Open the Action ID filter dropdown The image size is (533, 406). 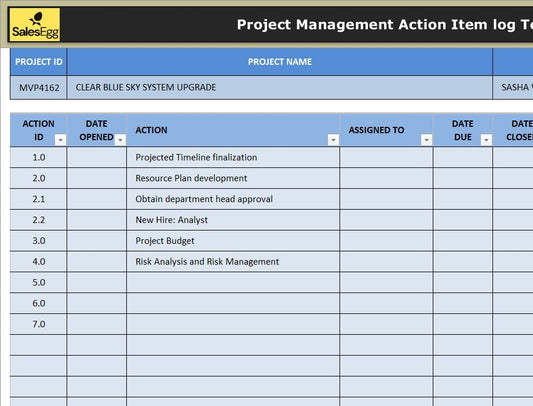tap(61, 140)
